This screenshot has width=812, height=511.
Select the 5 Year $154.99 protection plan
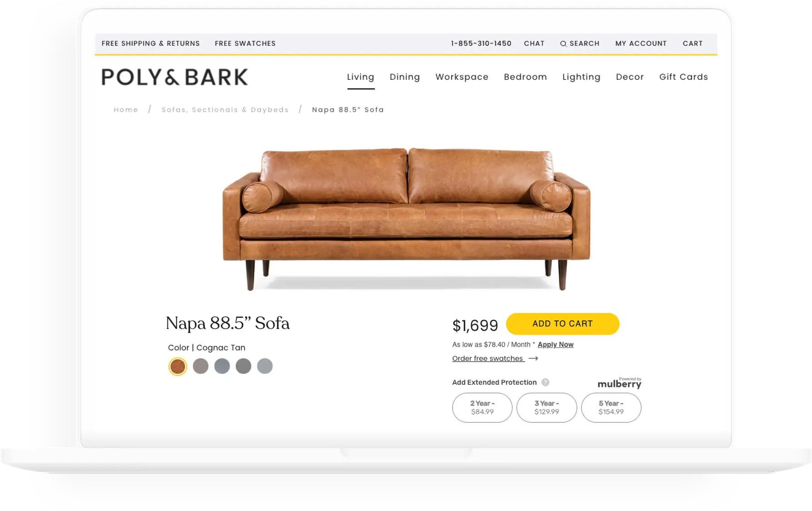(611, 407)
